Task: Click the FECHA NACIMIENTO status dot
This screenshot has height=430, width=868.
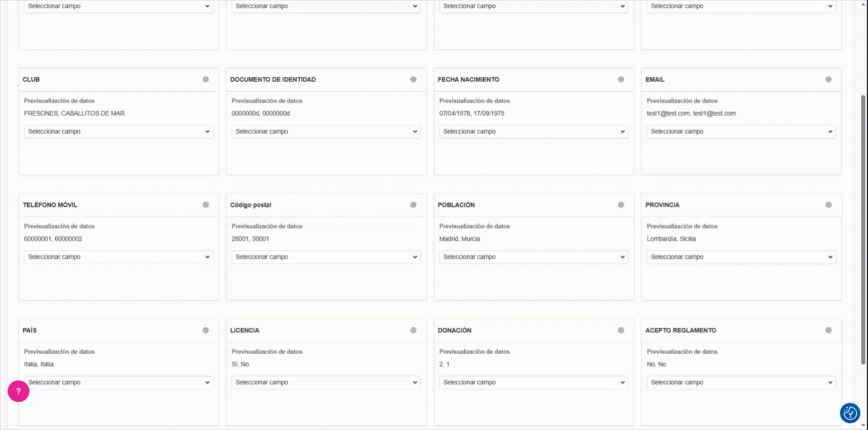Action: click(621, 79)
